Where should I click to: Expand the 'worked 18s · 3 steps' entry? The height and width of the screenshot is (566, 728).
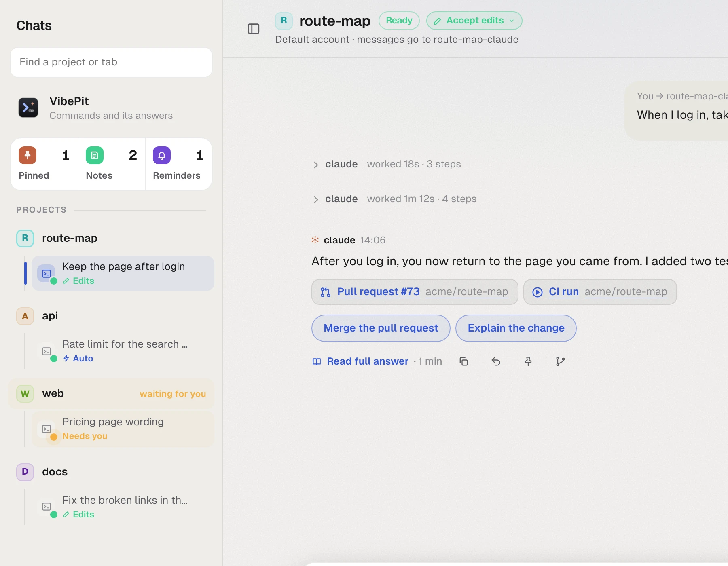click(x=387, y=164)
